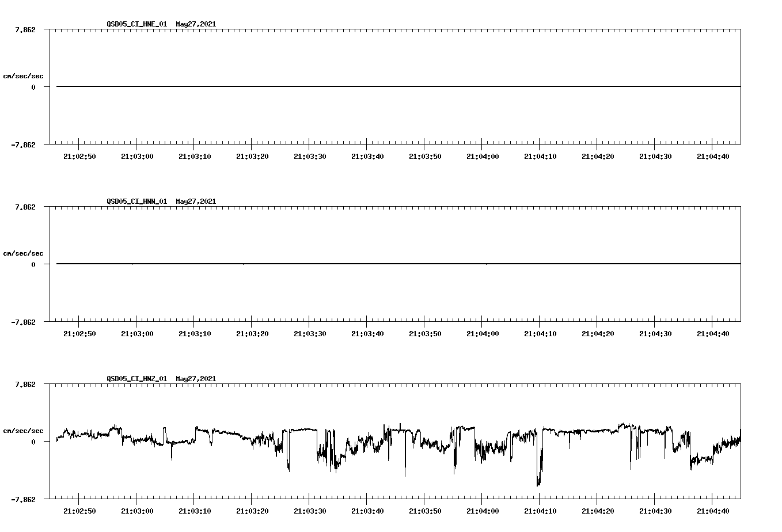Click the QSD05_CI_HNZ_01 channel label
Screen dimensions: 782x532
(136, 379)
